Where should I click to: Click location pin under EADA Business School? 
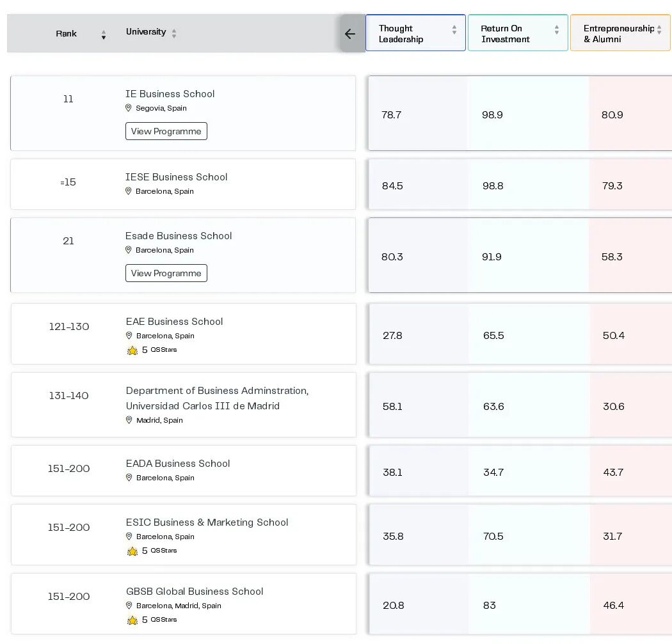(129, 478)
